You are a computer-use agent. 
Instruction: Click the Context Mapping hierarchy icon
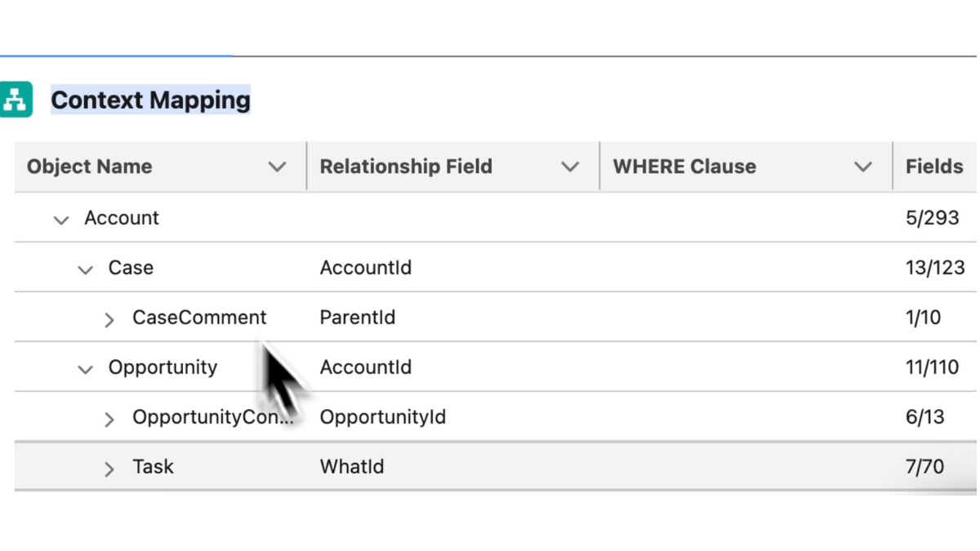coord(17,99)
